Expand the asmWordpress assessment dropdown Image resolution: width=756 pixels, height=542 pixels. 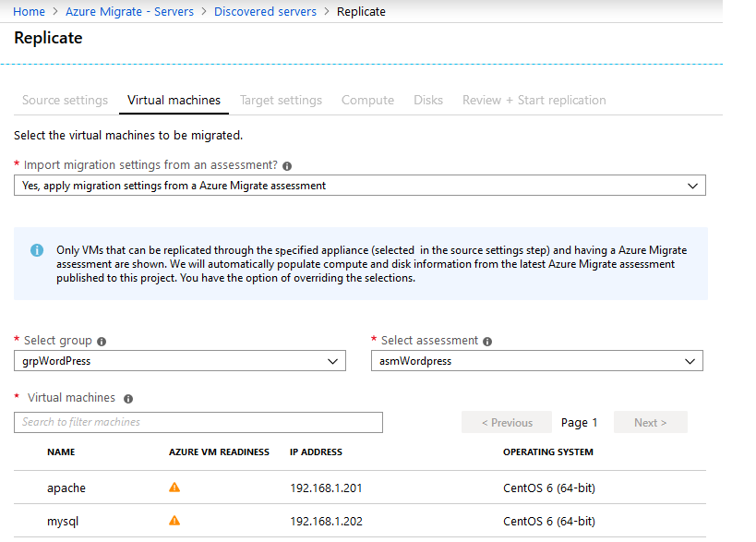536,361
